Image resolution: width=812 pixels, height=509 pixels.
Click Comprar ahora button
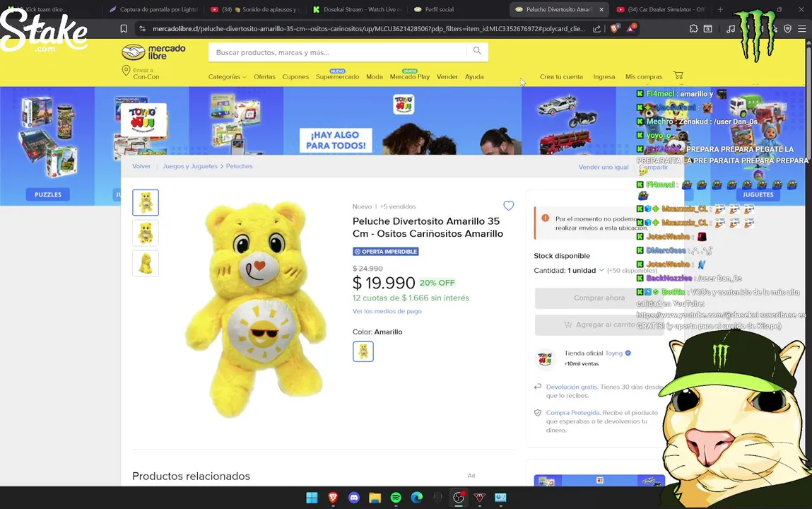599,298
